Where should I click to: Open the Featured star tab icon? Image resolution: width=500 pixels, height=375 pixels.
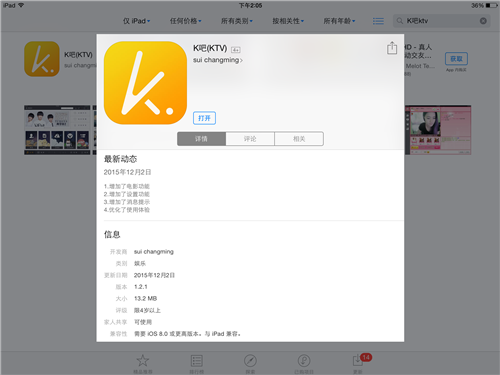coord(143,360)
